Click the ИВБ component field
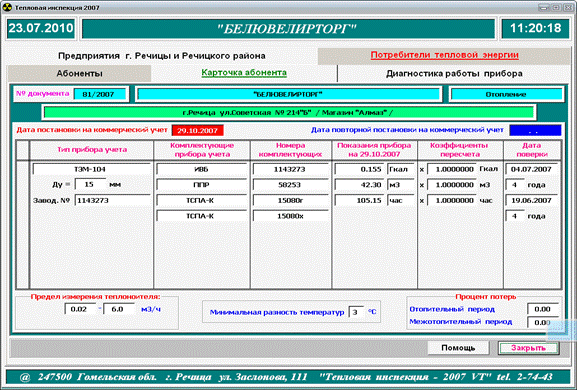 pyautogui.click(x=201, y=169)
